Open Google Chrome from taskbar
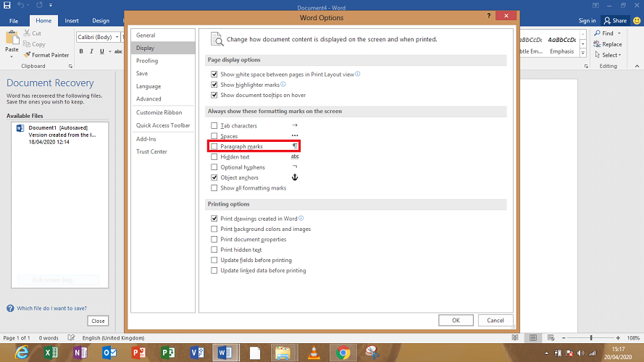This screenshot has height=362, width=644. pos(343,353)
